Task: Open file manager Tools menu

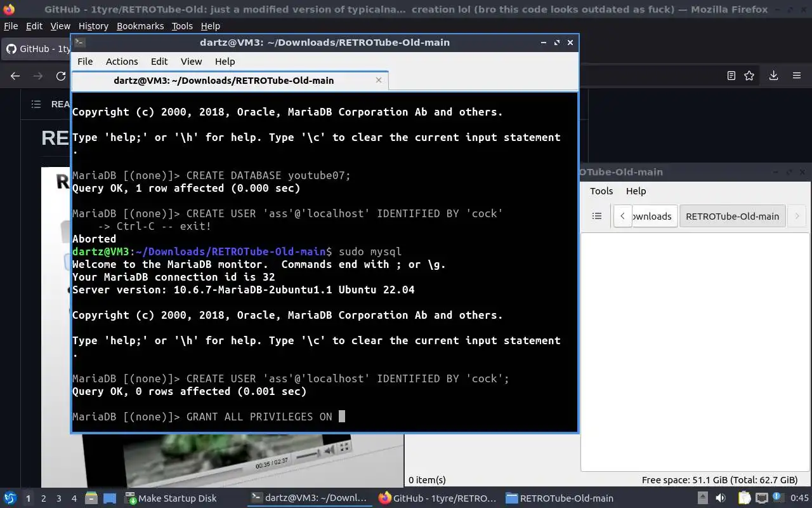Action: [601, 191]
